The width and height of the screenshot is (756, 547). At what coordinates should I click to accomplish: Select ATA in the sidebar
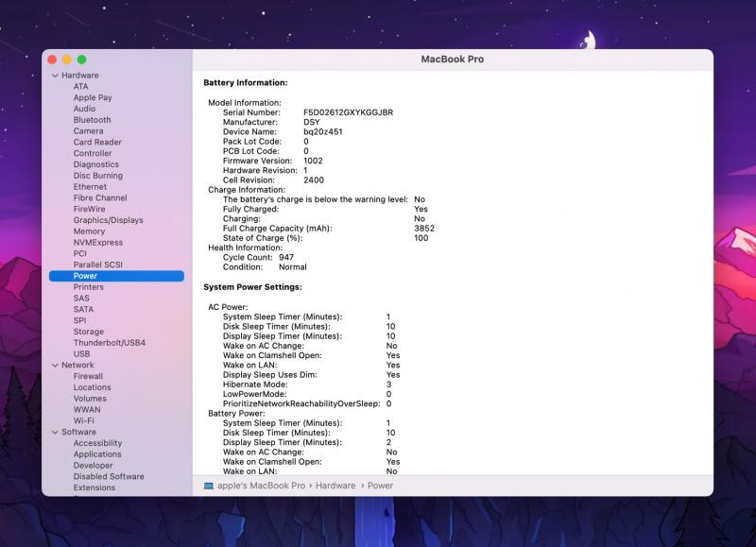[x=81, y=86]
